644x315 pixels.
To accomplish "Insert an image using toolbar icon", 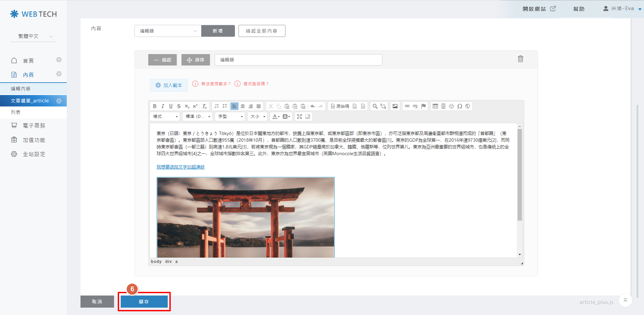I will [x=395, y=106].
